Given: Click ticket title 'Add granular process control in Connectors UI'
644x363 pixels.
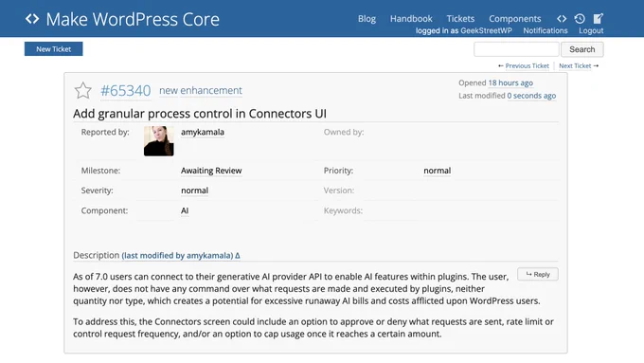Looking at the screenshot, I should [x=200, y=114].
